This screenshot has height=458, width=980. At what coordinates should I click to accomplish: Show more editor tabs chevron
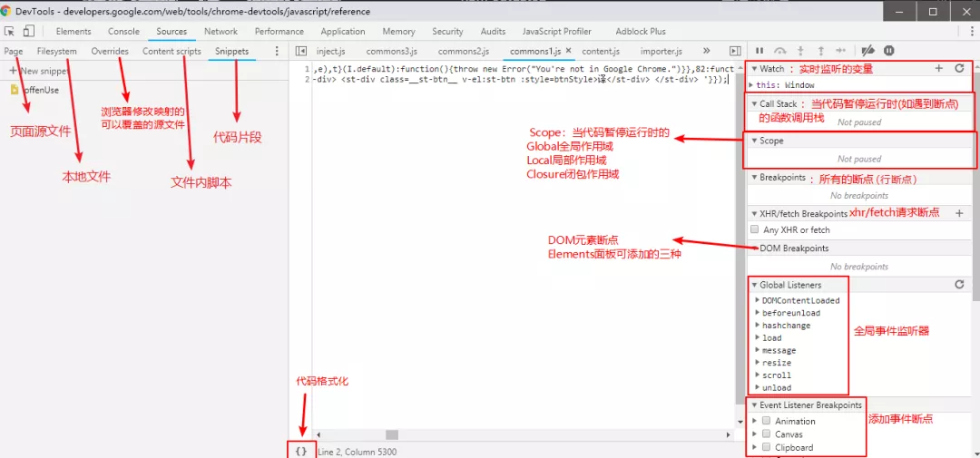[707, 51]
